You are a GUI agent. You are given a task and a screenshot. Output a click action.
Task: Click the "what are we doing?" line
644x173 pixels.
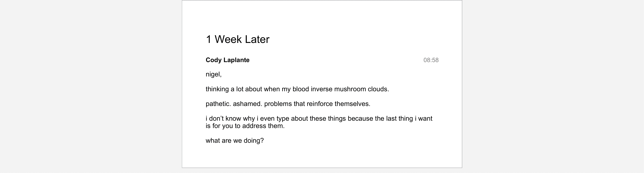[234, 141]
